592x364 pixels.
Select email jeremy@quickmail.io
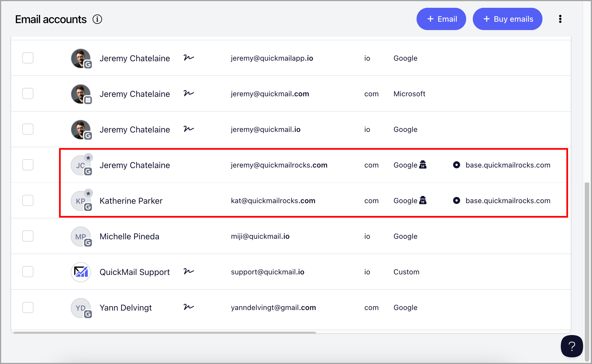266,129
